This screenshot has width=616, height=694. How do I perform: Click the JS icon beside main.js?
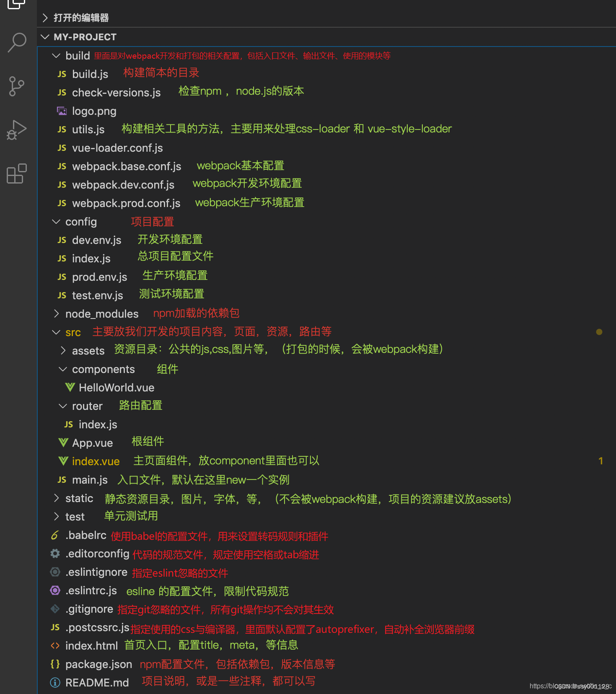click(x=62, y=480)
